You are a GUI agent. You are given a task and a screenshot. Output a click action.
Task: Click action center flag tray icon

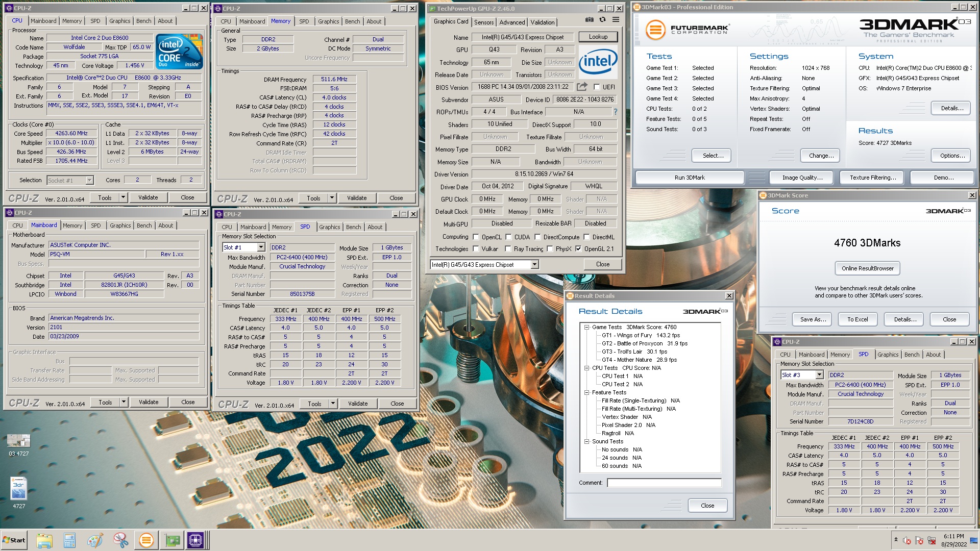919,540
